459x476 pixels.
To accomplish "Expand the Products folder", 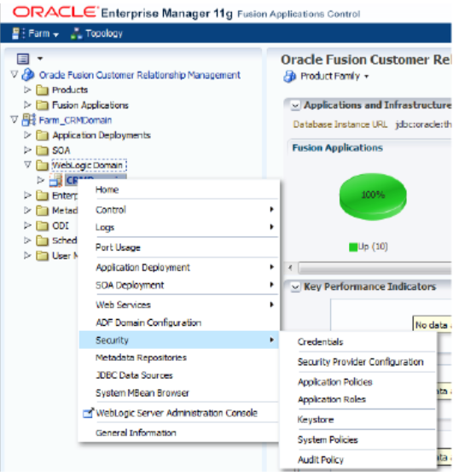I will tap(27, 90).
